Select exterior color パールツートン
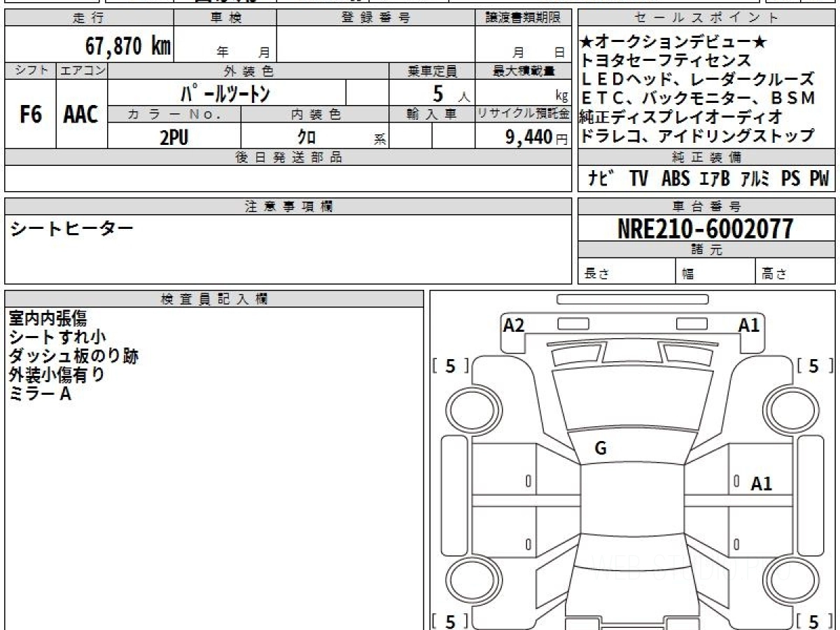Viewport: 840px width, 630px height. pos(225,93)
